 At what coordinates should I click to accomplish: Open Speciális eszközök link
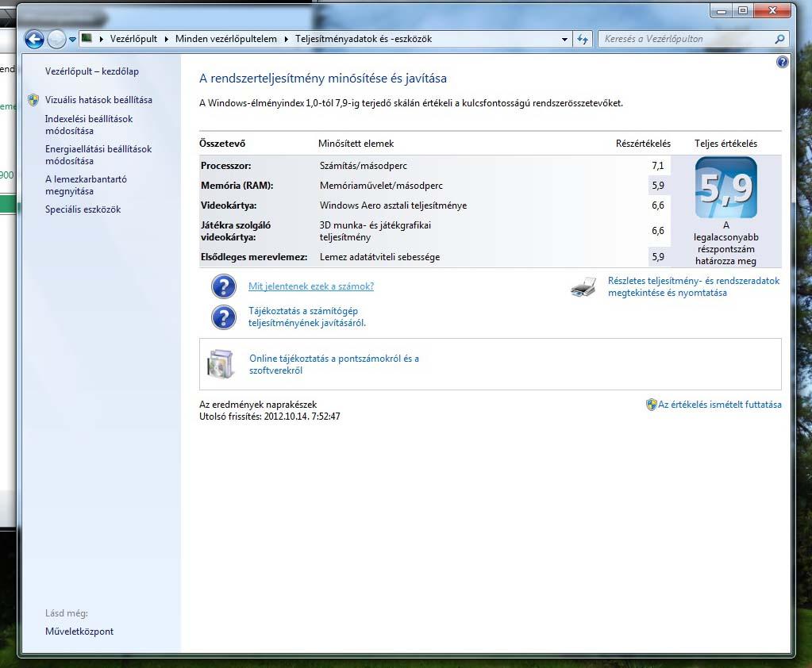click(83, 209)
